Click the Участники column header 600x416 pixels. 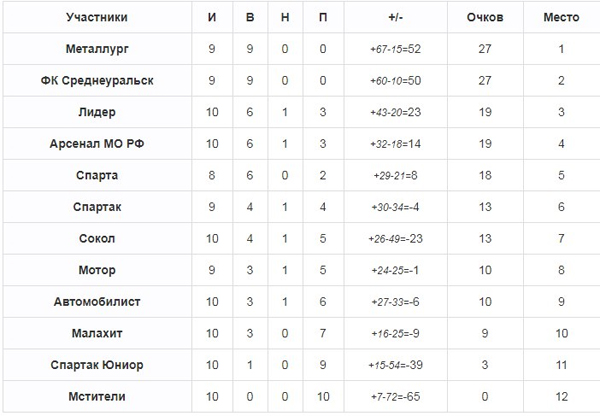click(97, 17)
